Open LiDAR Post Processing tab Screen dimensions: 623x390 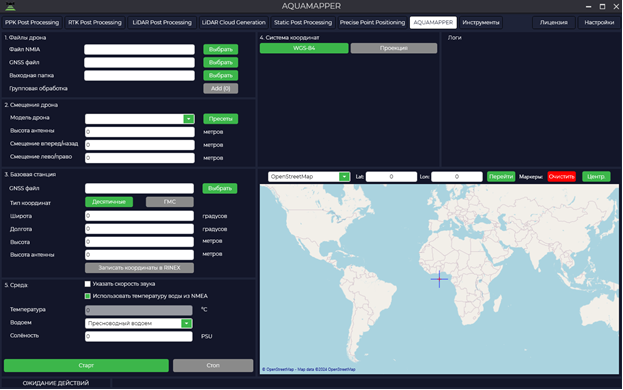pyautogui.click(x=162, y=23)
